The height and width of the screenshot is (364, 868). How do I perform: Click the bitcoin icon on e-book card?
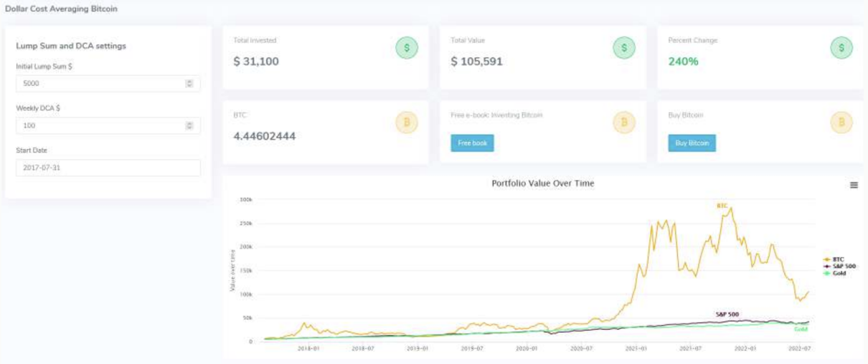[624, 123]
